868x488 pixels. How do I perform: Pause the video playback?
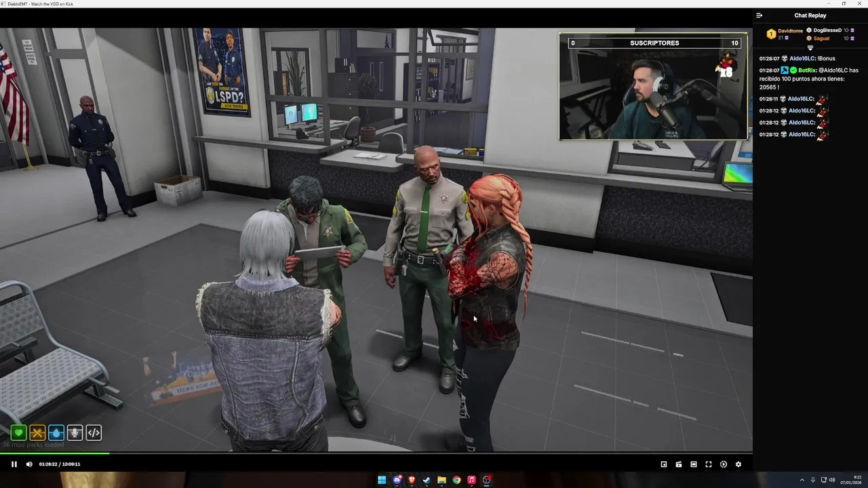[14, 464]
